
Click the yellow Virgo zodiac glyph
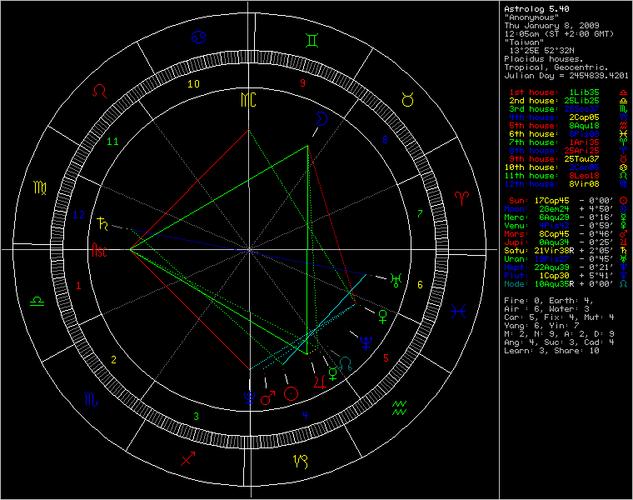tap(40, 188)
